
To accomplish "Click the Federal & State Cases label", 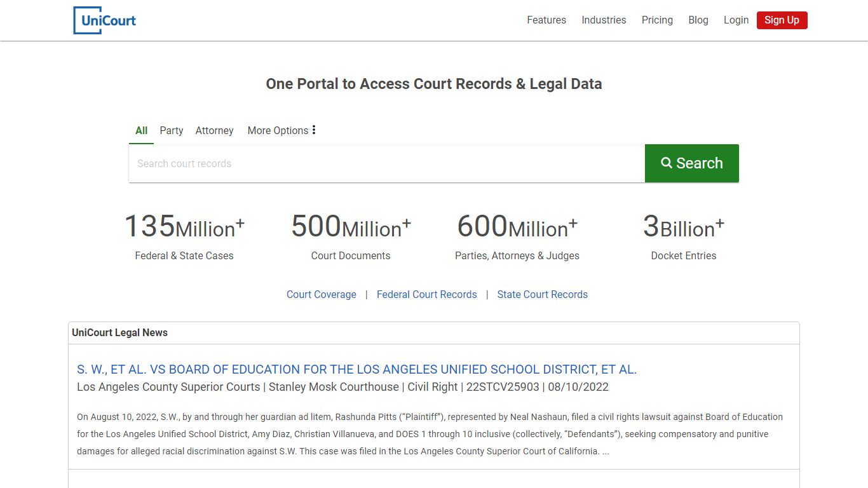I will [184, 255].
